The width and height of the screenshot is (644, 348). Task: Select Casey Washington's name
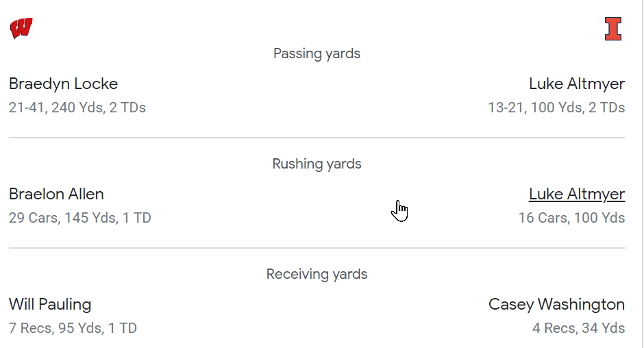coord(556,305)
